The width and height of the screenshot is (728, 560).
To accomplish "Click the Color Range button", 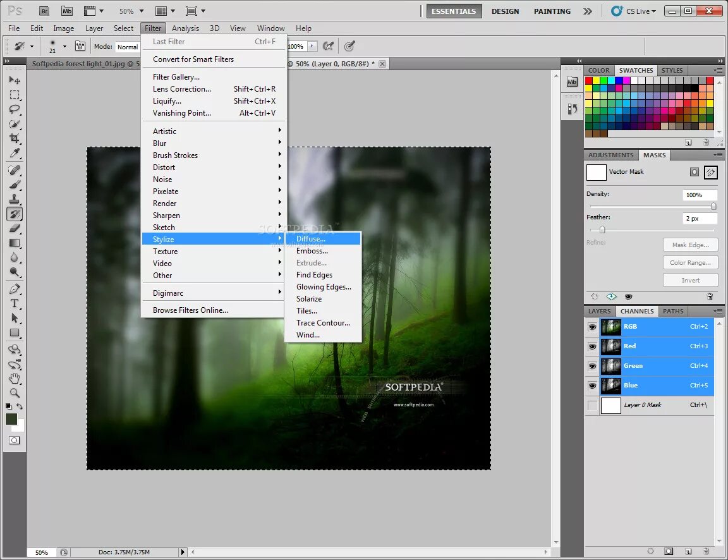I will 690,263.
